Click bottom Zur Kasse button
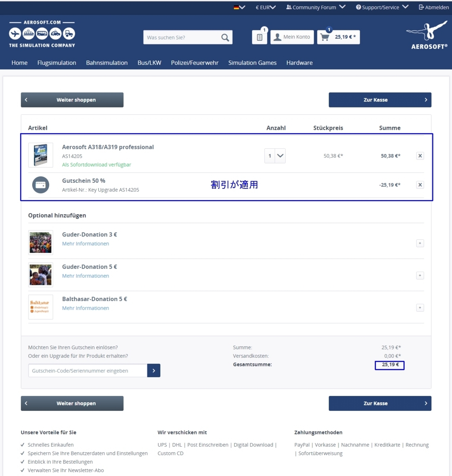Screen dimensions: 452x476 click(380, 403)
